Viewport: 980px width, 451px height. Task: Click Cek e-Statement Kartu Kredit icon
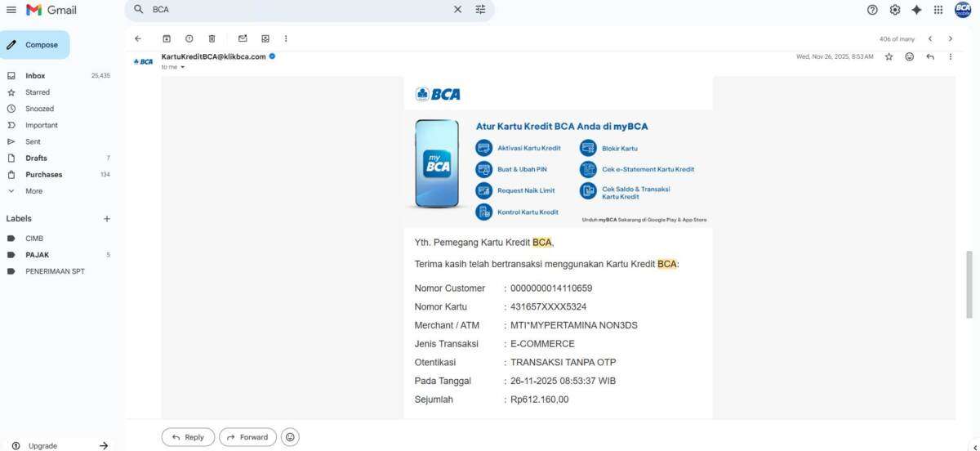588,169
